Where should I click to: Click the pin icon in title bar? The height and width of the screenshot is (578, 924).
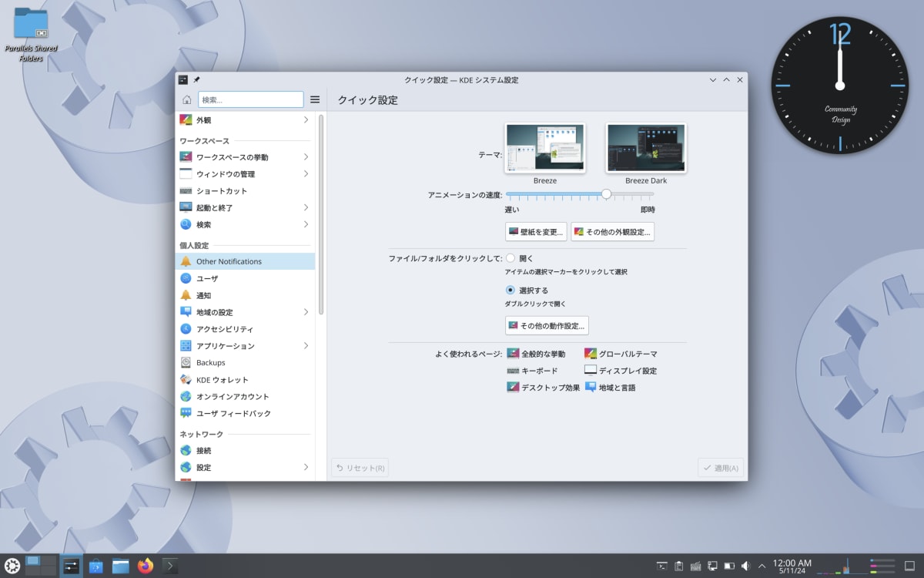(x=196, y=79)
